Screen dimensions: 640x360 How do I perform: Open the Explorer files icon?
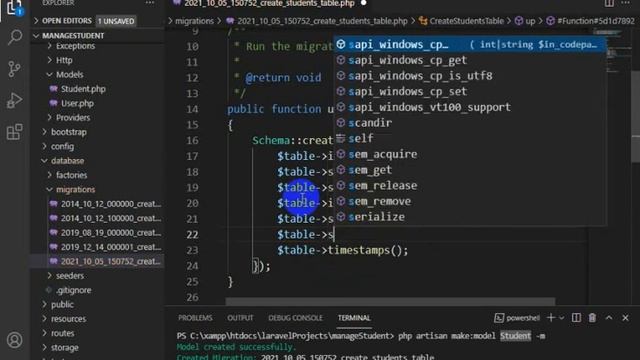(15, 8)
